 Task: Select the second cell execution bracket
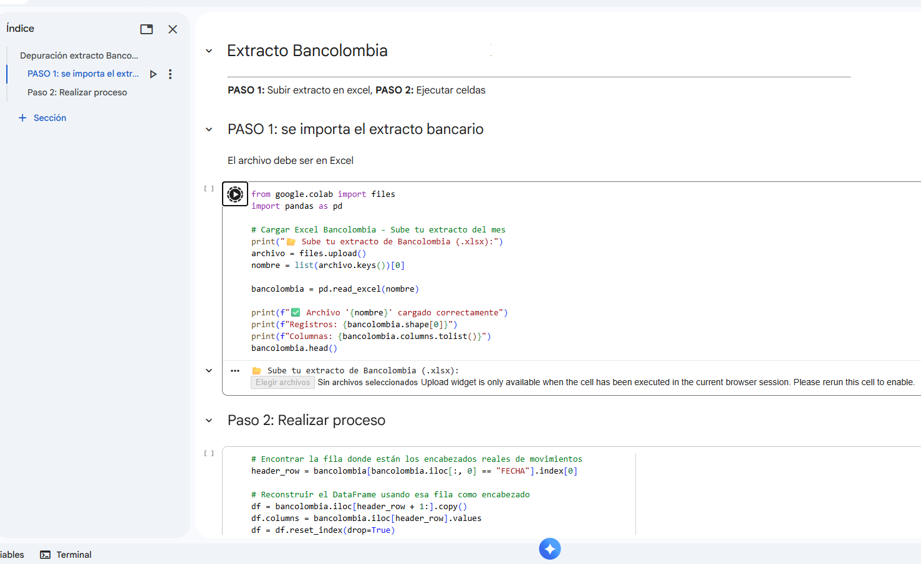[x=209, y=453]
